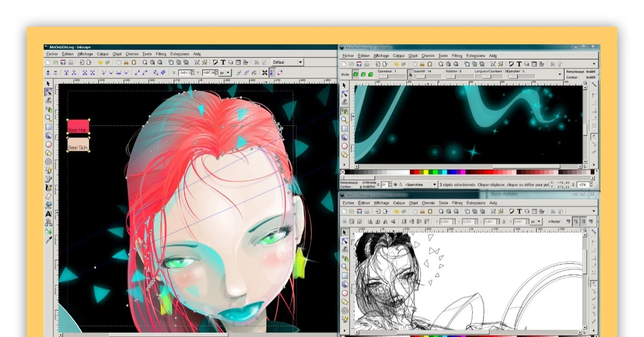Toggle layer lock icon in top-right status bar
644x337 pixels.
coord(400,185)
